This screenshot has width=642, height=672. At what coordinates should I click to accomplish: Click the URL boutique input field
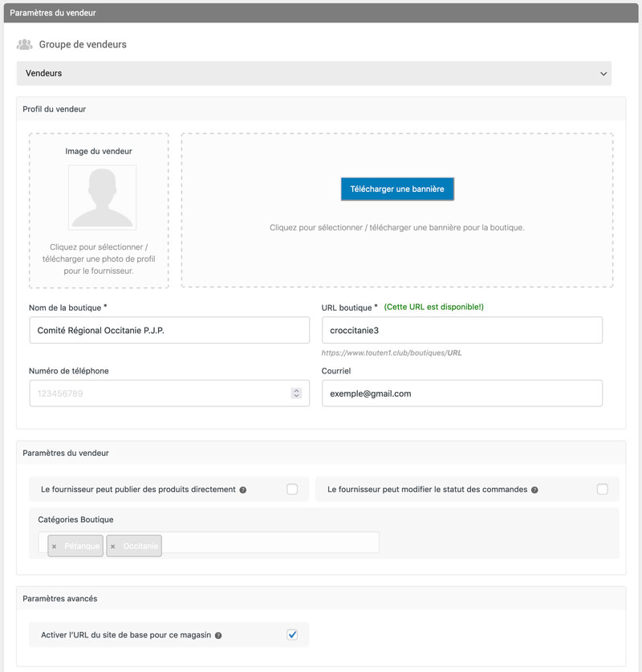point(461,330)
